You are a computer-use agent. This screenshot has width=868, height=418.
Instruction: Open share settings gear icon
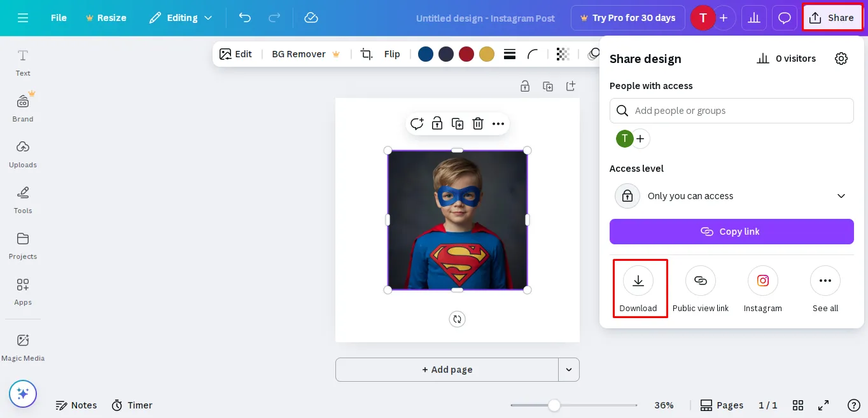coord(841,59)
